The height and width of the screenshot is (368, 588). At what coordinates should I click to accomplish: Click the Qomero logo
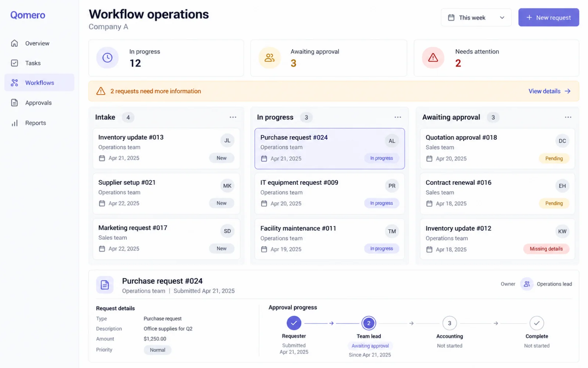tap(28, 15)
